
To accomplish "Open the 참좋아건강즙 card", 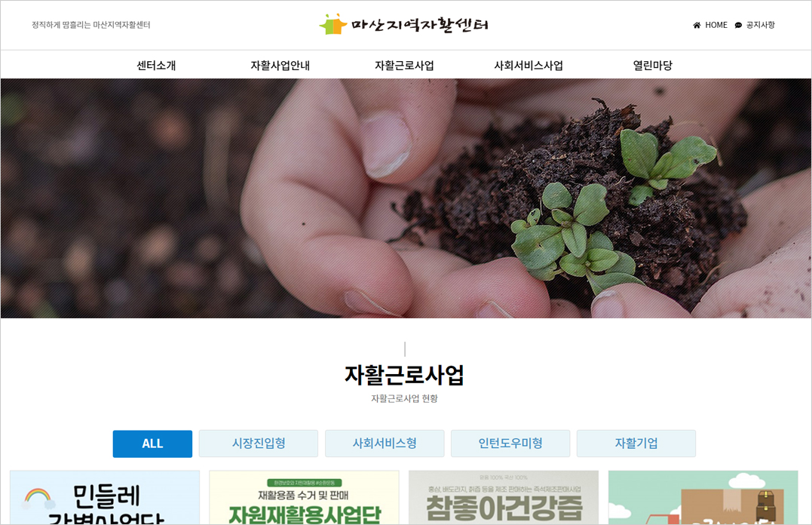I will pyautogui.click(x=504, y=498).
